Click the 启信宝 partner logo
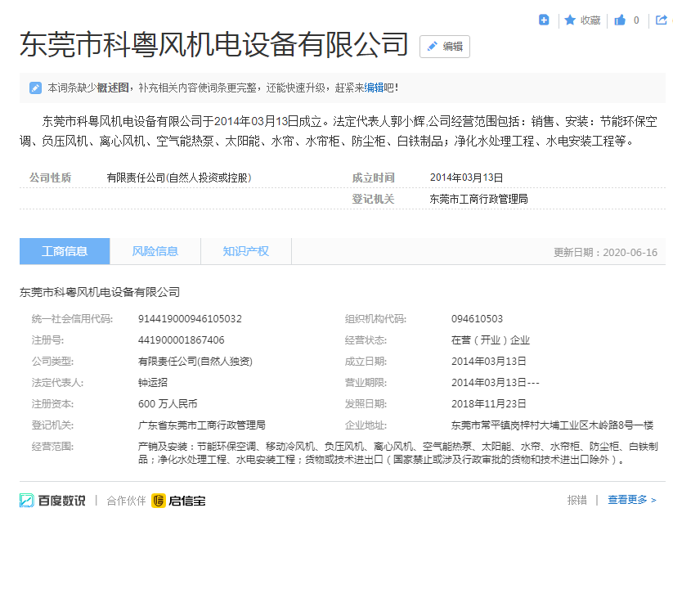 click(178, 500)
